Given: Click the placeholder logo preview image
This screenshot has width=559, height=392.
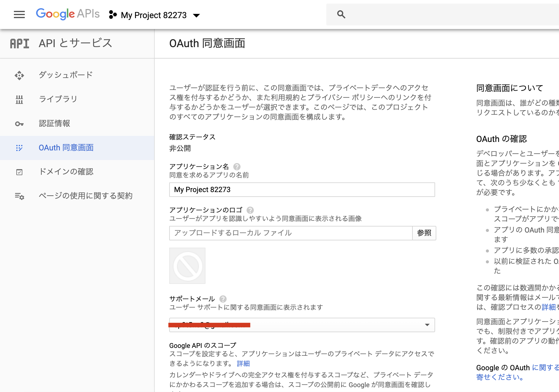Looking at the screenshot, I should (187, 266).
